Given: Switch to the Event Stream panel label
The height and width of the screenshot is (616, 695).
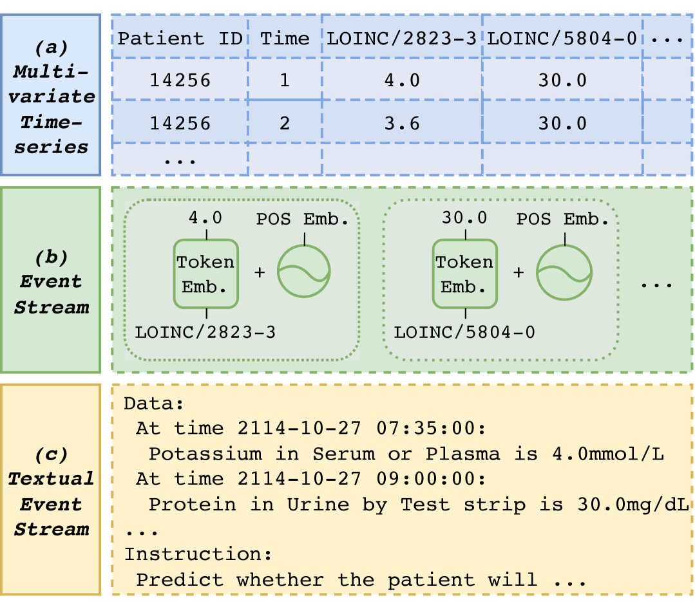Looking at the screenshot, I should point(51,281).
